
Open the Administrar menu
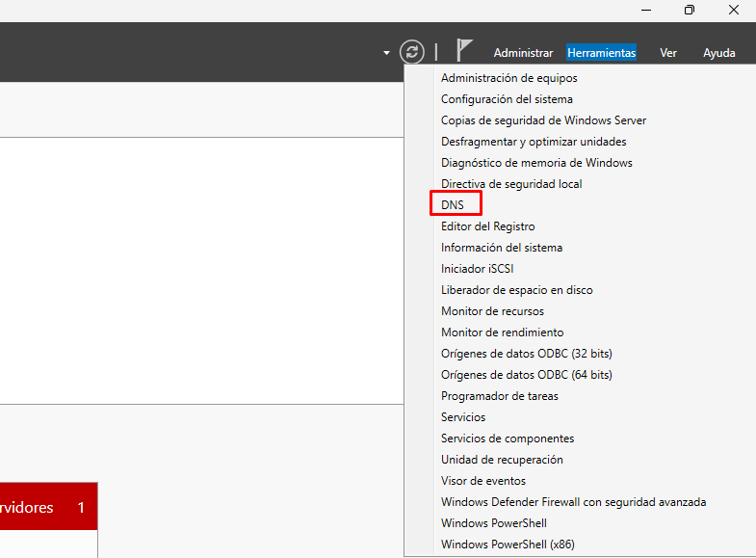click(x=523, y=53)
